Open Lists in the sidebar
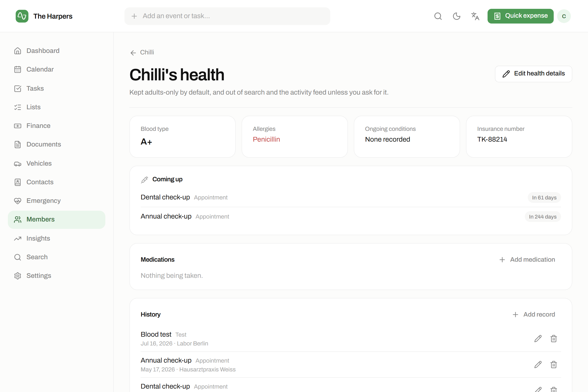Screen dimensions: 588x392 pyautogui.click(x=57, y=107)
